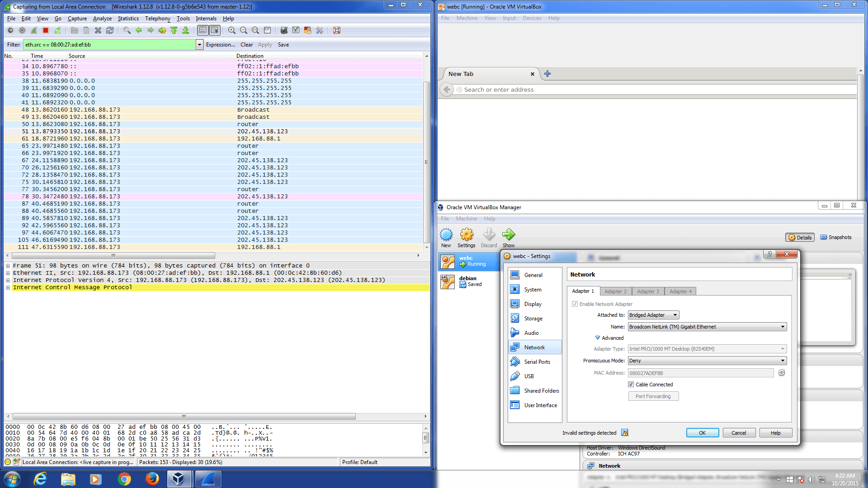868x488 pixels.
Task: Click the invalid settings warning icon
Action: coord(625,433)
